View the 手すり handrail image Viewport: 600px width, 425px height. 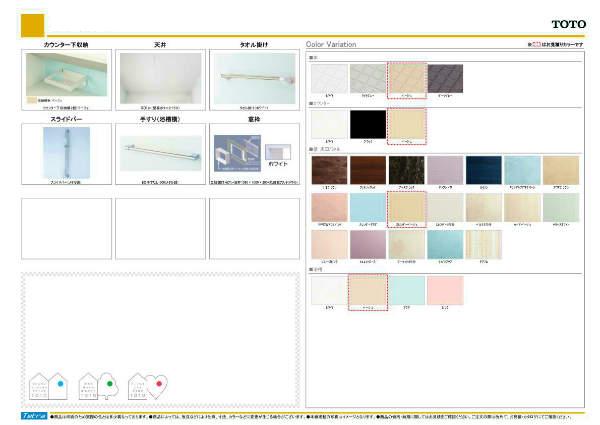pos(160,153)
